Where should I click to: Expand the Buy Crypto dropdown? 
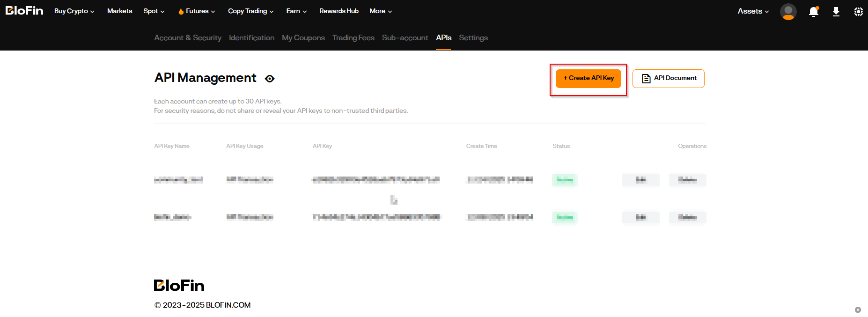click(x=74, y=11)
